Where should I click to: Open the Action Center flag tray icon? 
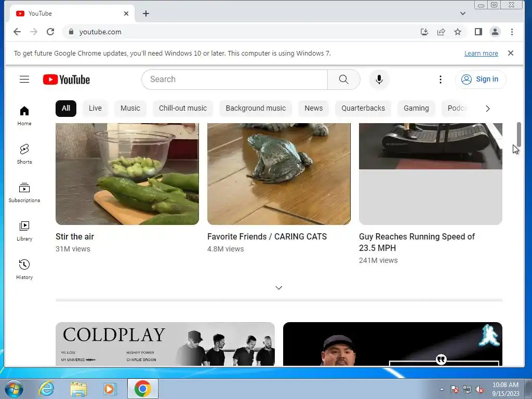tap(455, 390)
